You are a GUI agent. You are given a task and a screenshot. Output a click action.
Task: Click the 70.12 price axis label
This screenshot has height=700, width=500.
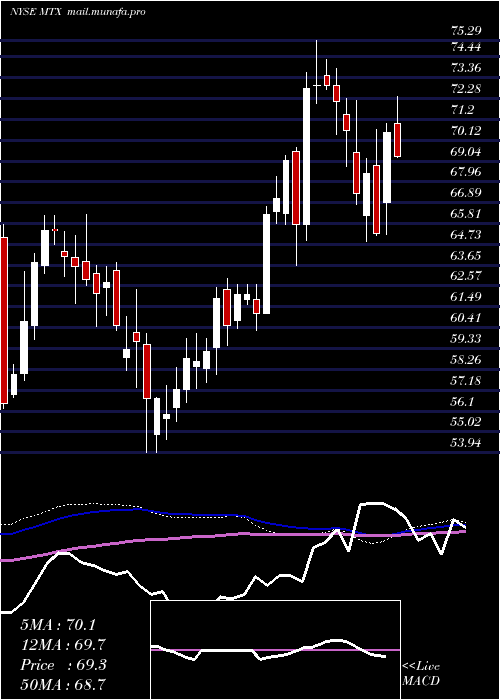(x=466, y=131)
